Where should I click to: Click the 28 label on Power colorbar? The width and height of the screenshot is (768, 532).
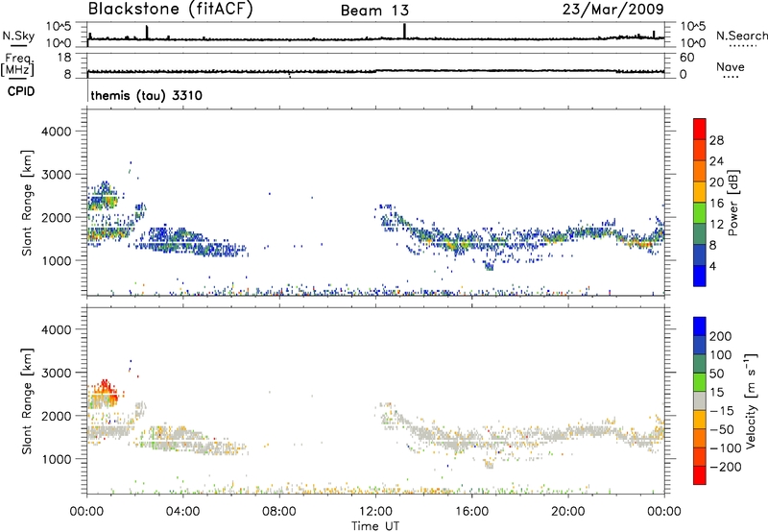pos(716,140)
